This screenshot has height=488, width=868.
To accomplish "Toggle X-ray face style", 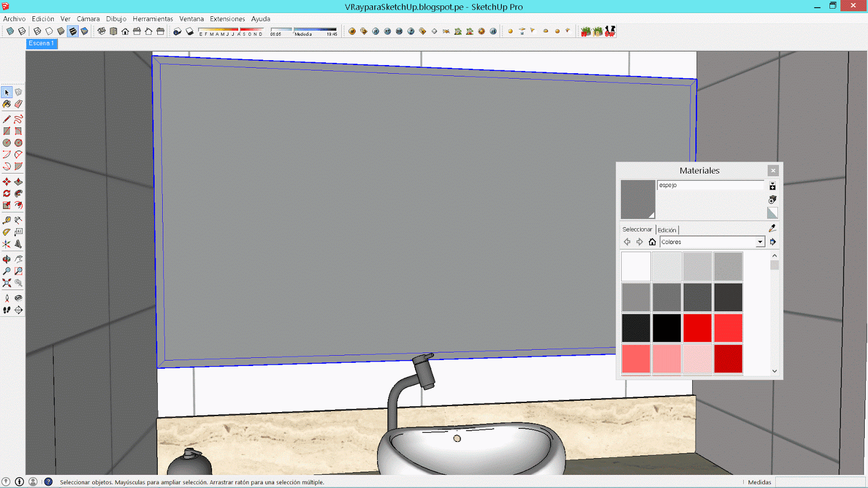I will tap(10, 31).
